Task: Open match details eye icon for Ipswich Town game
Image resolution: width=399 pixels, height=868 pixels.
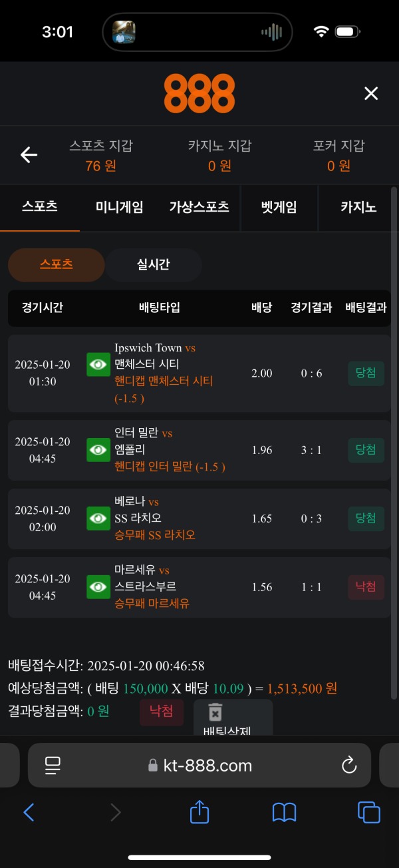Action: point(98,364)
